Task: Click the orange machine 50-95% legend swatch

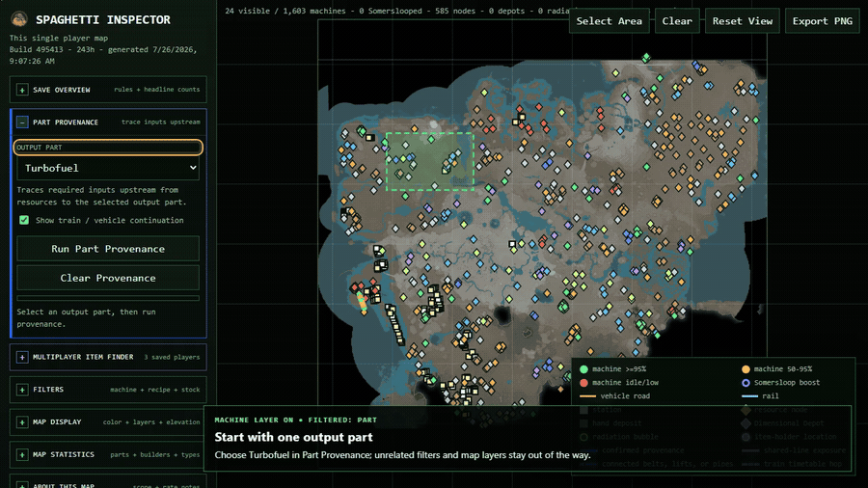Action: click(746, 369)
